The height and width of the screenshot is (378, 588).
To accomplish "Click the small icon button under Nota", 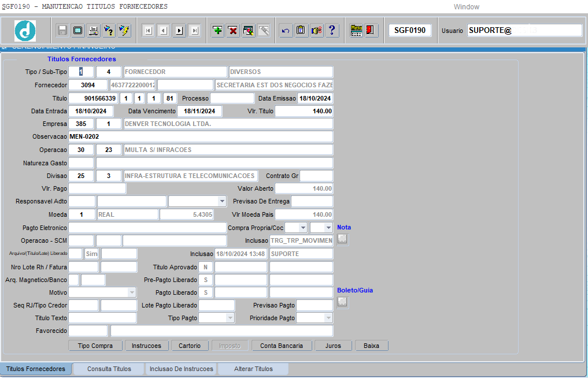I will tap(342, 239).
